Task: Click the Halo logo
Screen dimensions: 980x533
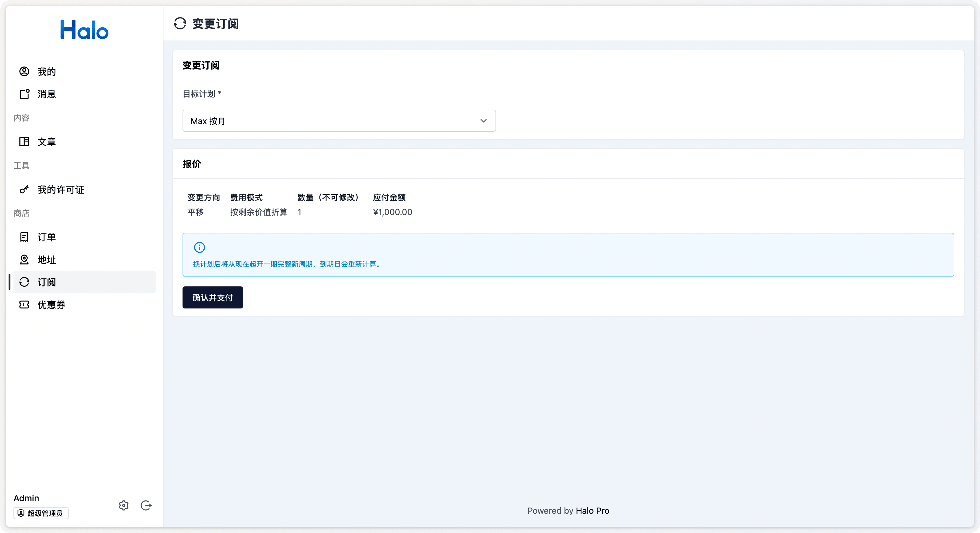Action: click(85, 30)
